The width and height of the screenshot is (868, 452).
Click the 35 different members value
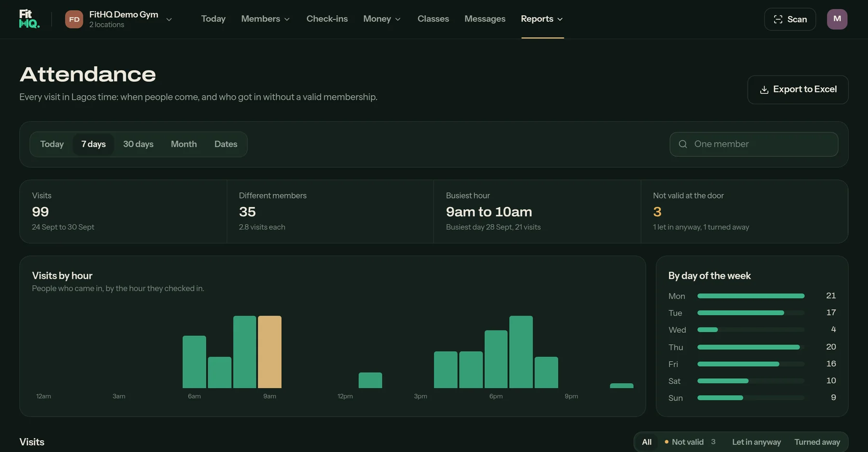(247, 212)
